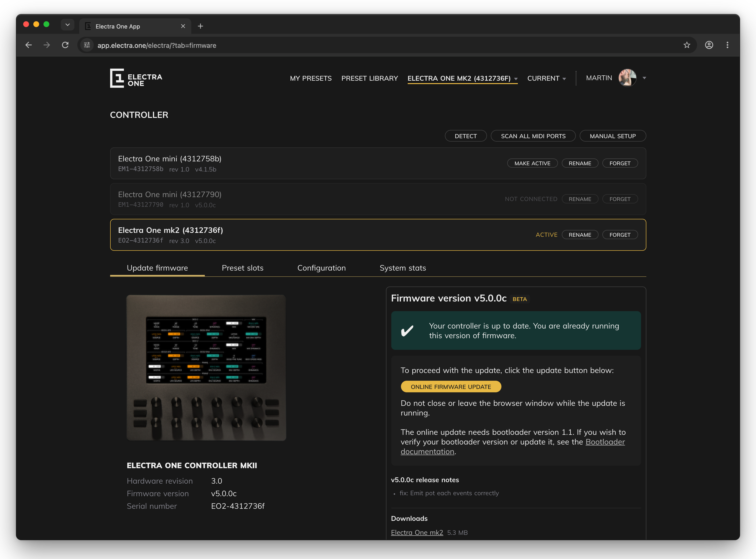This screenshot has width=756, height=559.
Task: Forget Electra One mk2 (4312736f)
Action: 620,235
